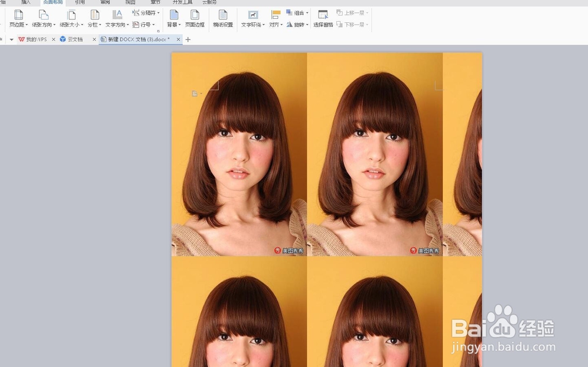Click the 纸张大小 paper size icon

(71, 15)
